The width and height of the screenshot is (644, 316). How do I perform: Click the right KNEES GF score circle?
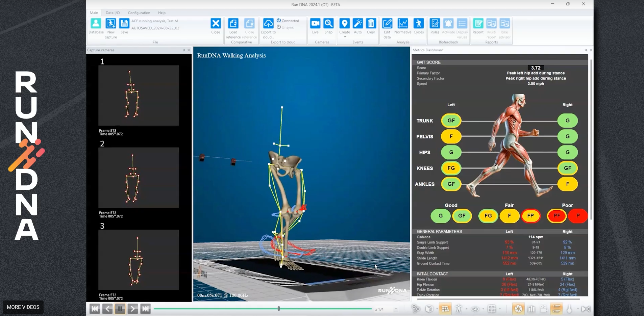[x=568, y=168]
